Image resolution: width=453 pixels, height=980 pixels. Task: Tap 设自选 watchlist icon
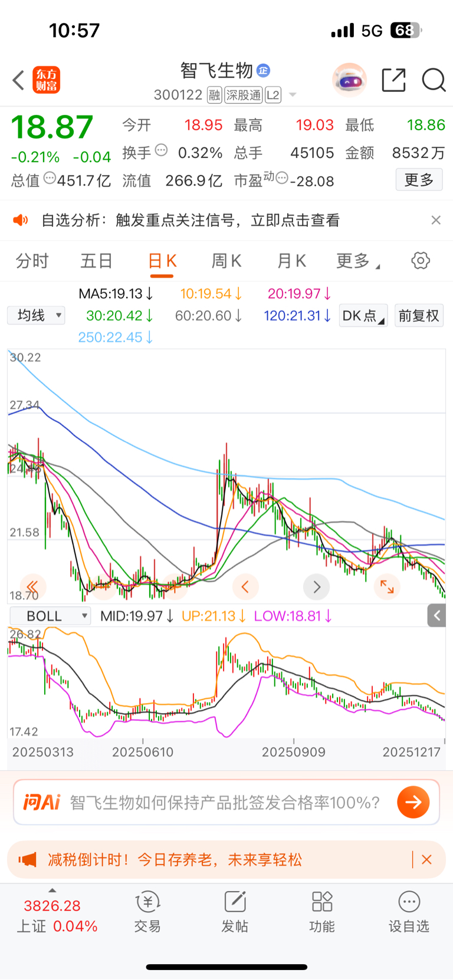pos(409,911)
